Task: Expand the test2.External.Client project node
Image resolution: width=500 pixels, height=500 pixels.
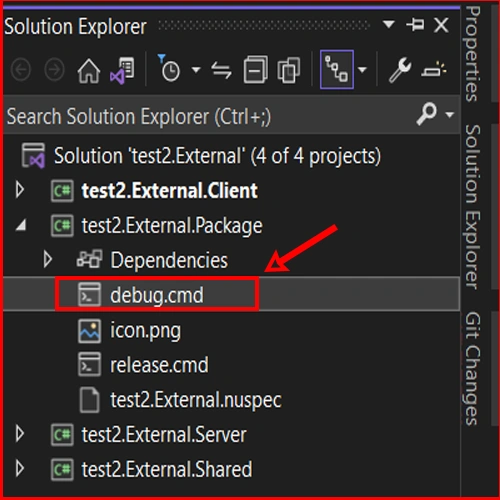Action: pos(20,190)
